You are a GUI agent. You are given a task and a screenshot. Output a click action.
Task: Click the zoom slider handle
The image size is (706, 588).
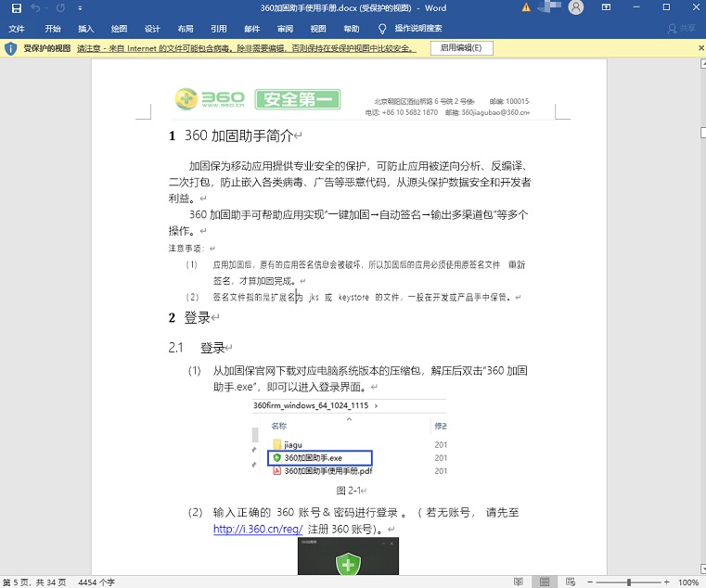coord(629,582)
